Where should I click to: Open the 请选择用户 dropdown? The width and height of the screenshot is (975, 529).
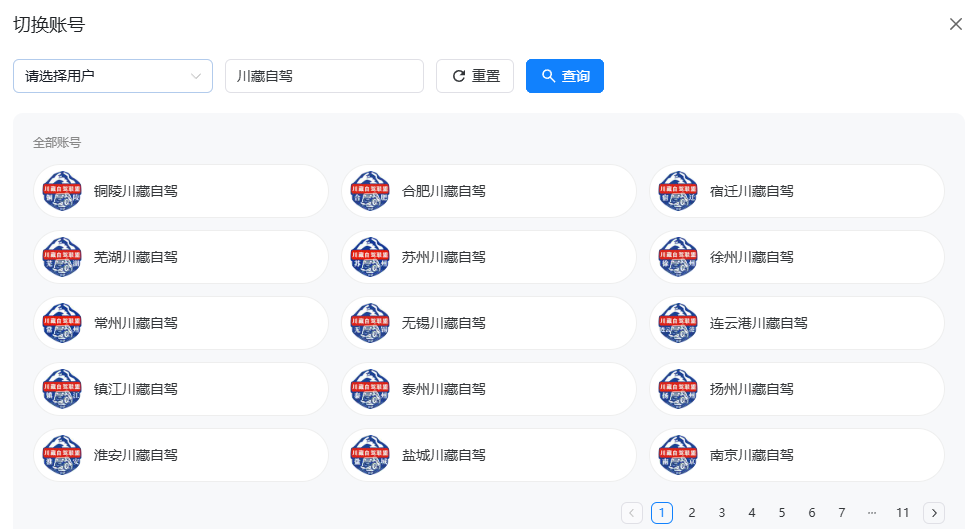tap(113, 76)
